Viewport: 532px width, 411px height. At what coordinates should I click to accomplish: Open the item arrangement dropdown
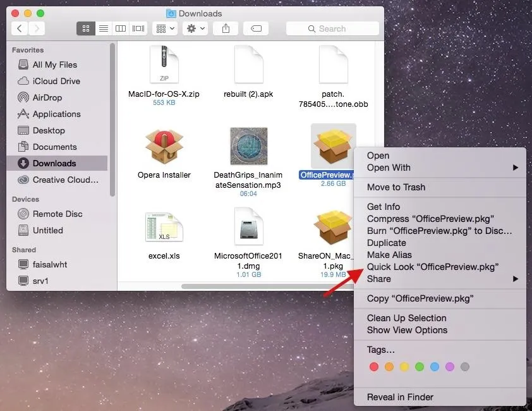tap(166, 28)
